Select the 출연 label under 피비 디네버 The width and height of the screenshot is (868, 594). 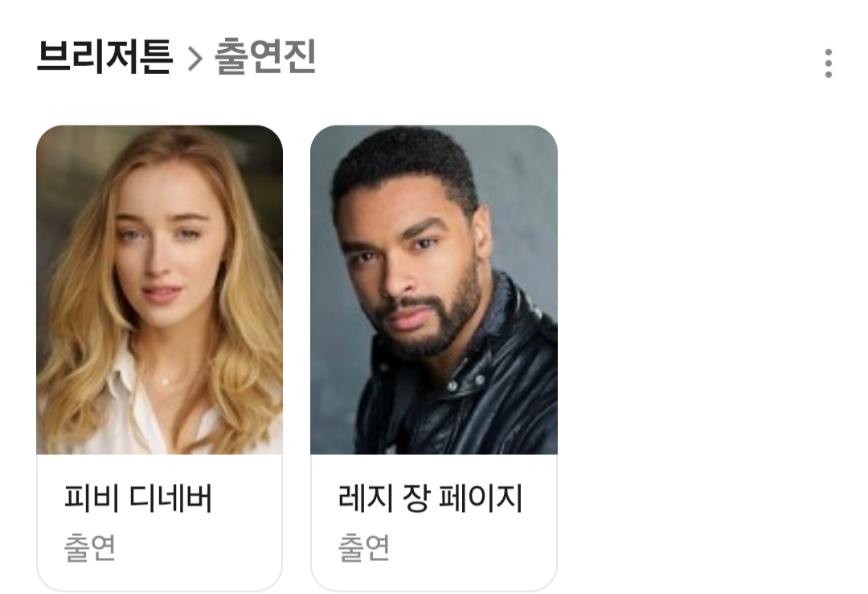(x=90, y=547)
